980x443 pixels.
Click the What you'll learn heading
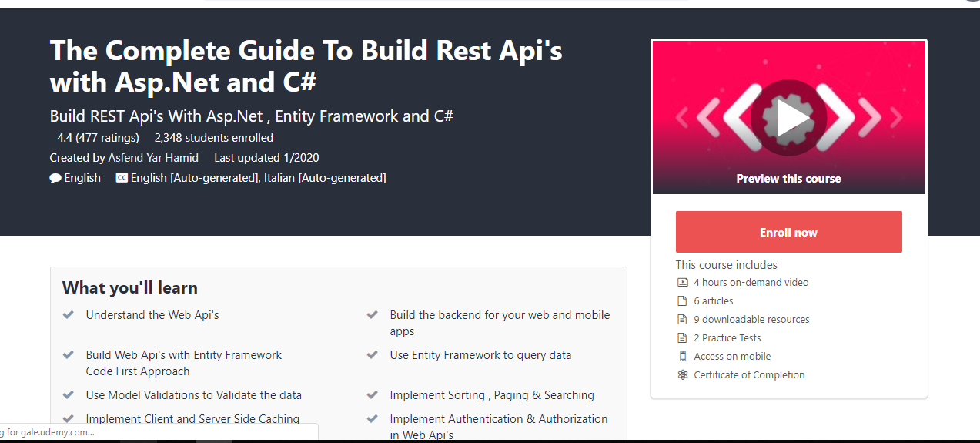[130, 288]
